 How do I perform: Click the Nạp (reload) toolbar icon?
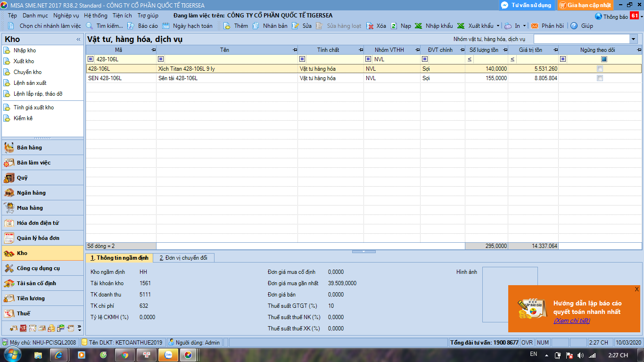[394, 26]
